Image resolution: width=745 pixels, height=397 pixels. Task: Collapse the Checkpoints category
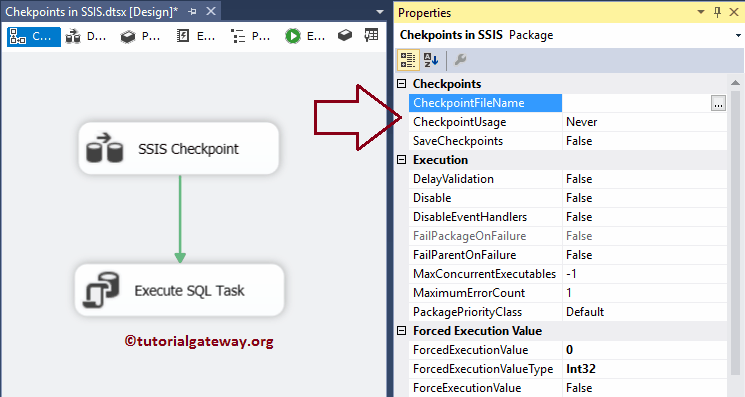[401, 84]
